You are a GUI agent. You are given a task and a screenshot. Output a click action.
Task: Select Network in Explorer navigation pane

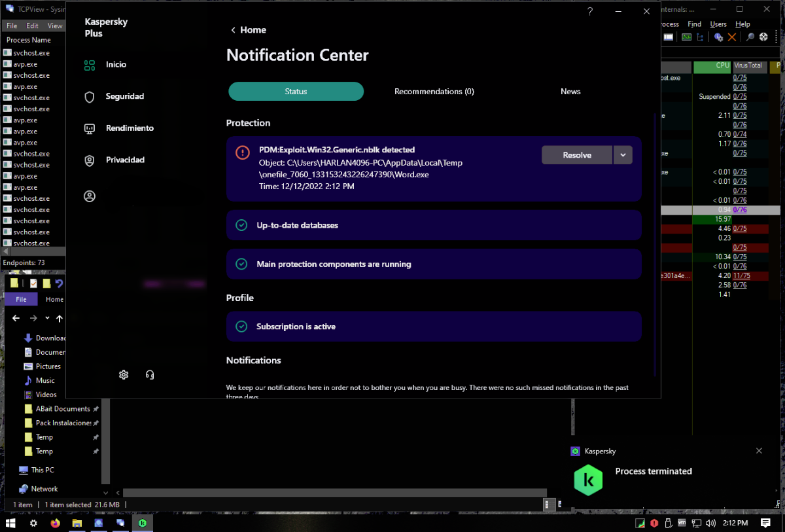(x=39, y=489)
